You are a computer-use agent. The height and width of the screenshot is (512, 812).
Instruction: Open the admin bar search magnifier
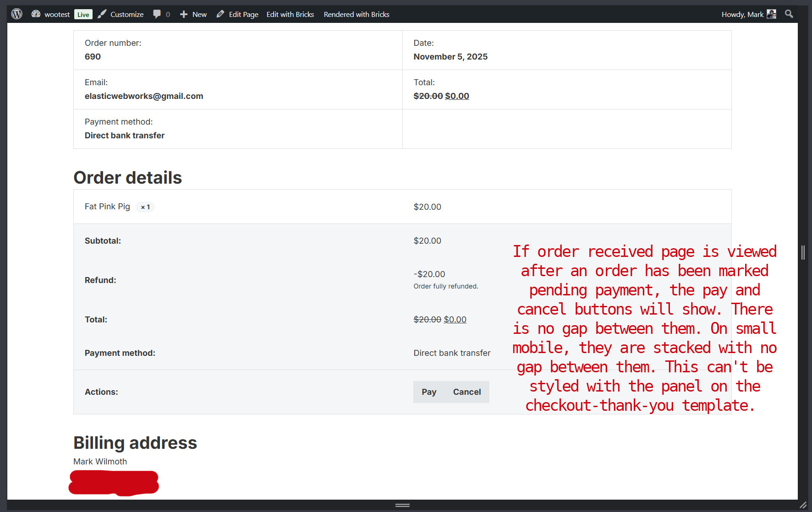789,14
